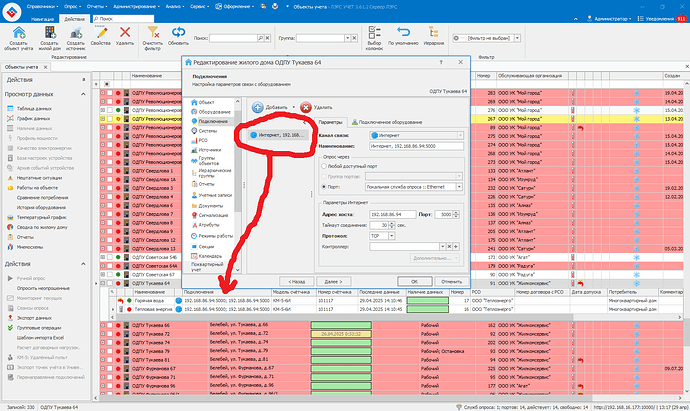The image size is (690, 411).
Task: Tick the checkbox for ОДПУ Тукаева 66 row
Action: click(x=110, y=325)
